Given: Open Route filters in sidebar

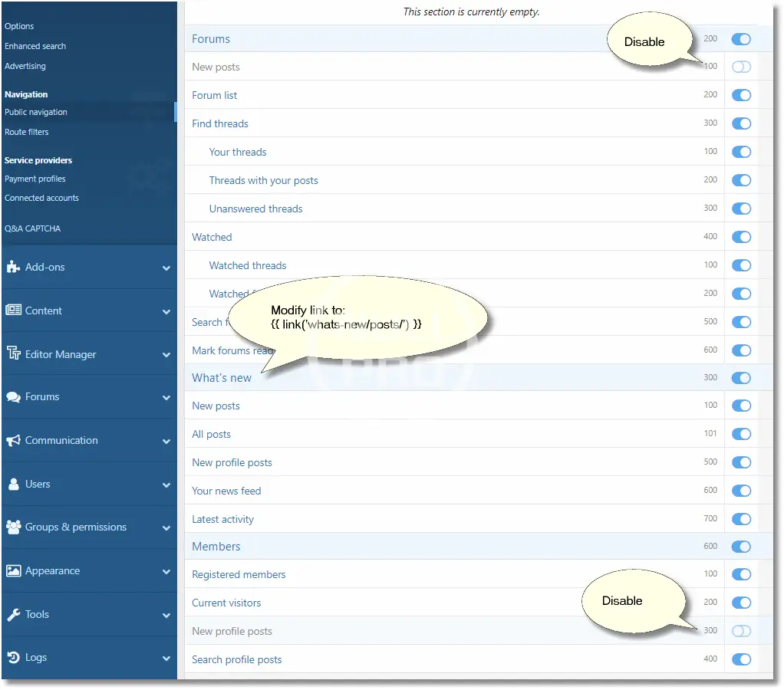Looking at the screenshot, I should coord(27,132).
